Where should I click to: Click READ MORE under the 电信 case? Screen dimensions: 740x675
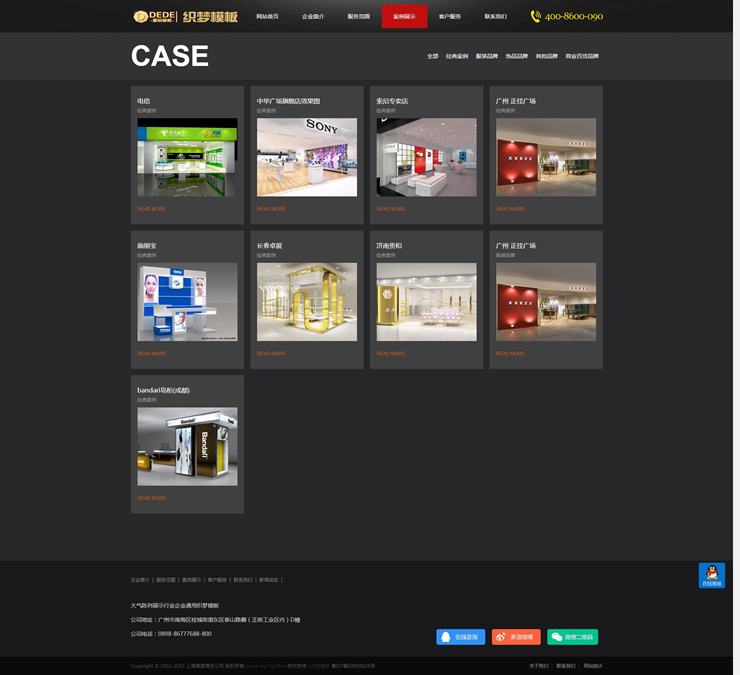(x=151, y=209)
